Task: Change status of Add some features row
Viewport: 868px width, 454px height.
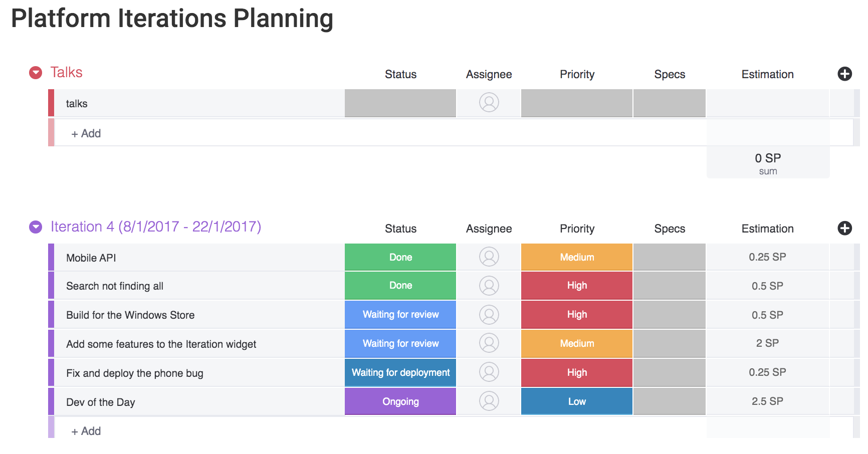Action: click(400, 344)
